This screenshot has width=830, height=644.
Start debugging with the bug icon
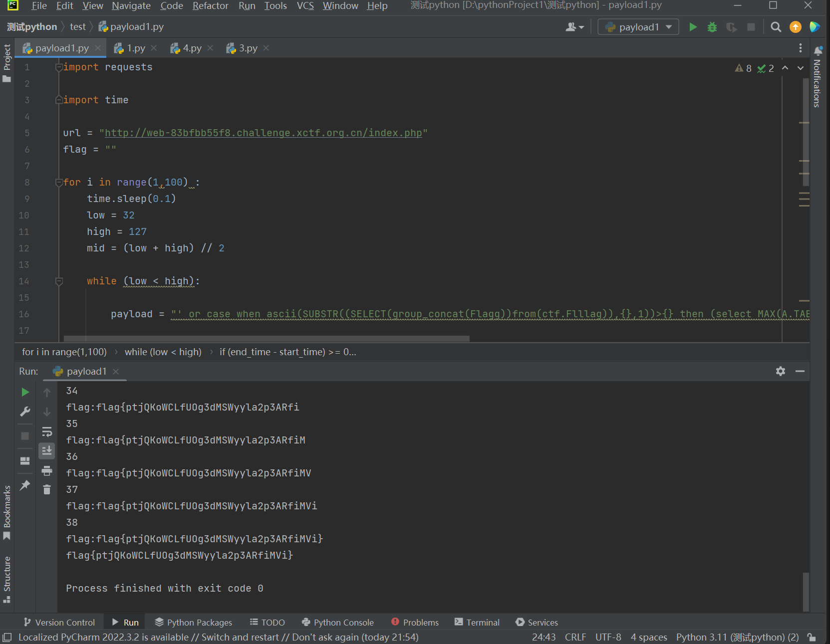[x=712, y=27]
